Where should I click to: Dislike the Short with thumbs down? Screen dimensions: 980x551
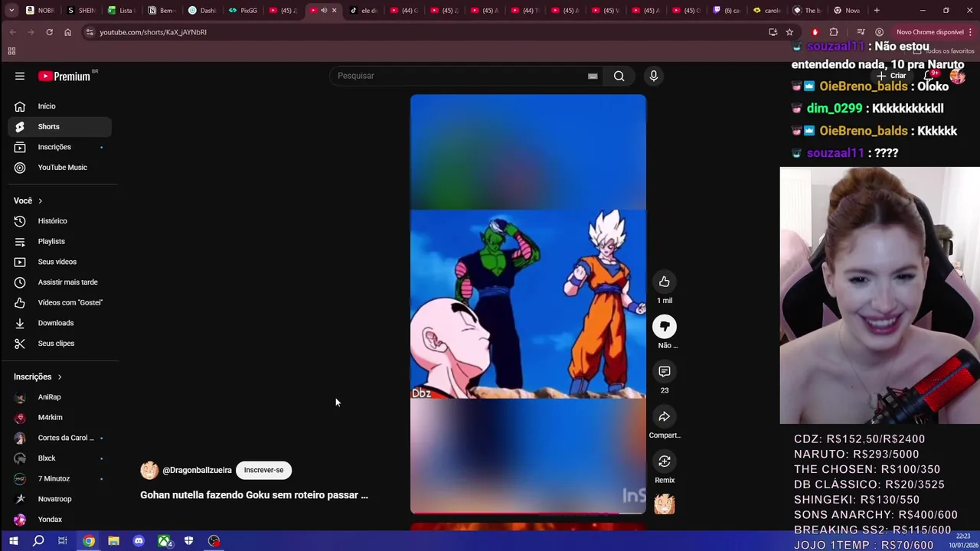pyautogui.click(x=665, y=327)
